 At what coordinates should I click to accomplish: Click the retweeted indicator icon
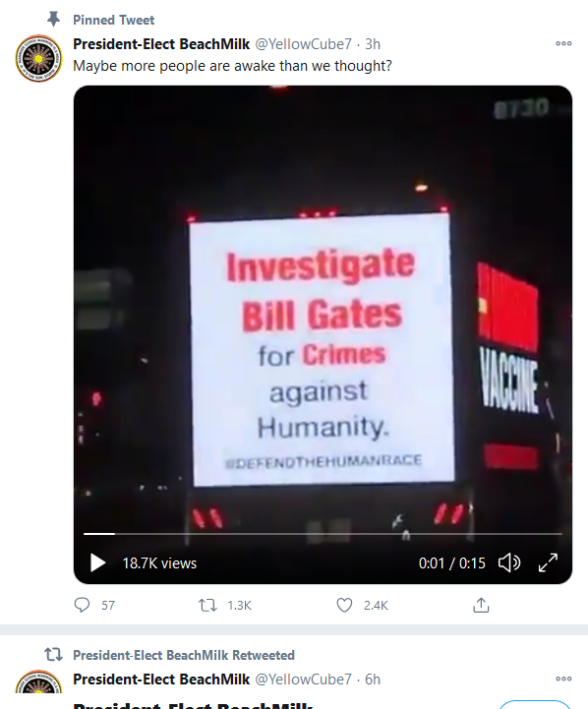53,654
